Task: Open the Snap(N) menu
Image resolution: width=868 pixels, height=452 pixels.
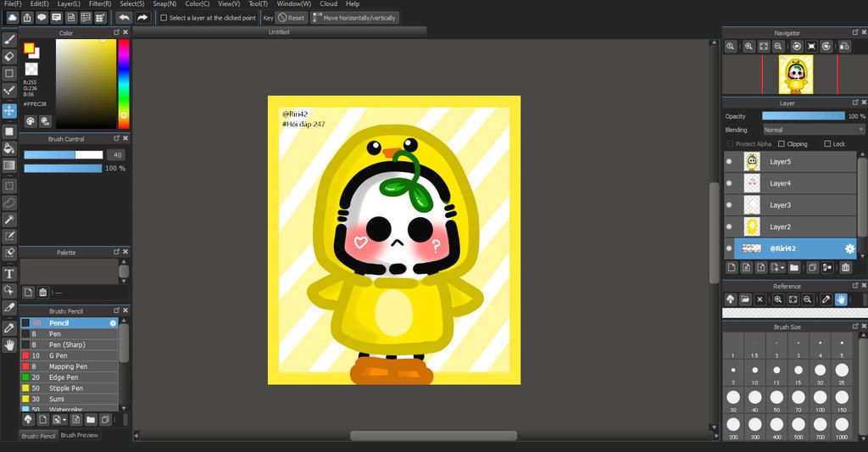Action: click(164, 4)
